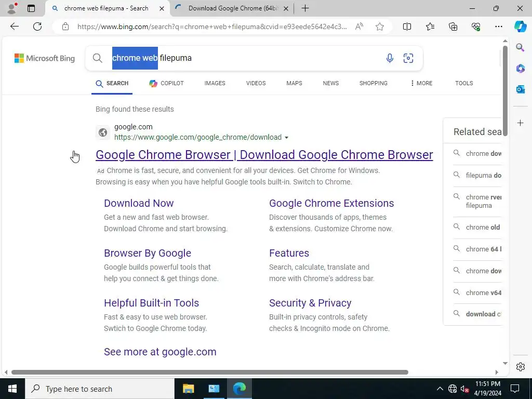Viewport: 532px width, 399px height.
Task: Close the 'chrome web filepuma - Search' tab
Action: click(162, 8)
